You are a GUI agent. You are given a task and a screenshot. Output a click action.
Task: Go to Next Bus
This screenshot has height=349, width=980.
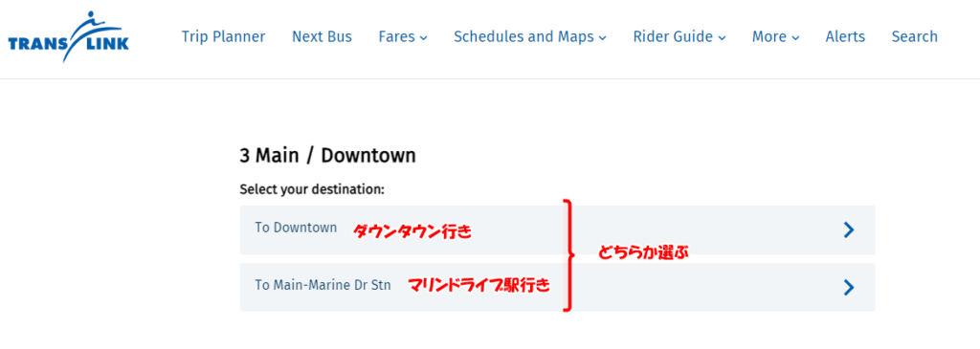pos(322,37)
